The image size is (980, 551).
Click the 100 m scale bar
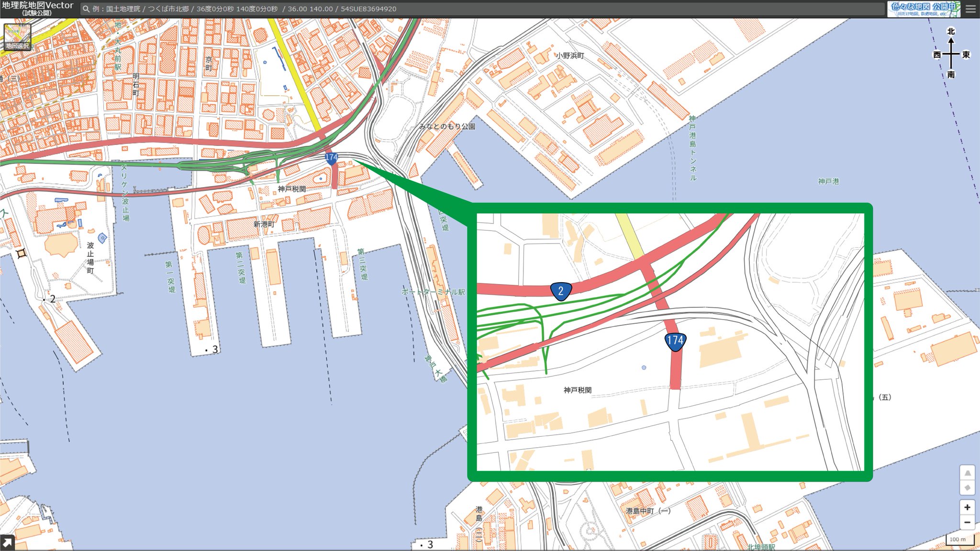click(x=959, y=539)
